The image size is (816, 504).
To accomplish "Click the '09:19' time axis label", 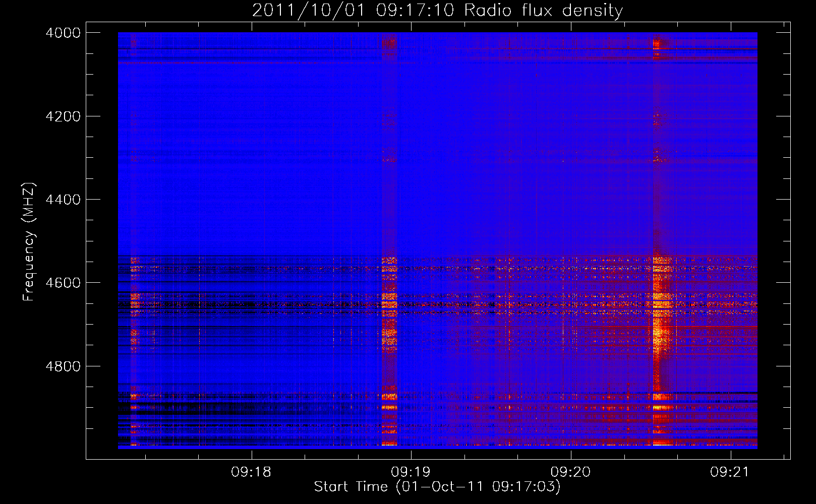I will coord(411,472).
